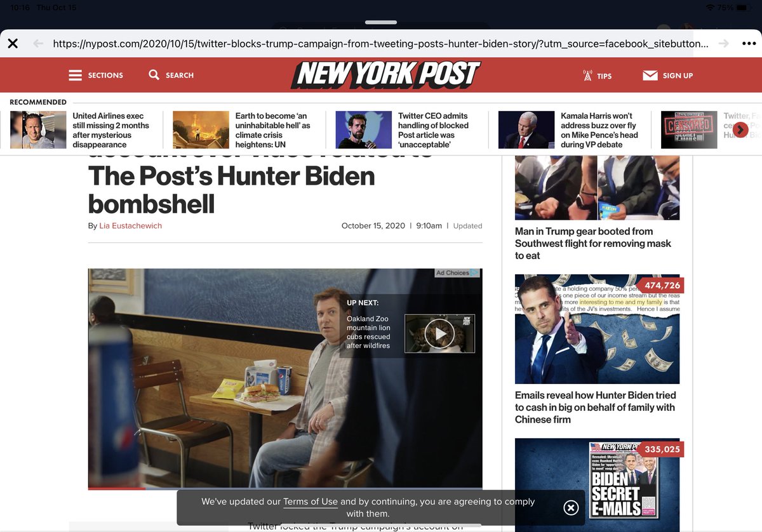
Task: Tap the main video player
Action: [285, 379]
